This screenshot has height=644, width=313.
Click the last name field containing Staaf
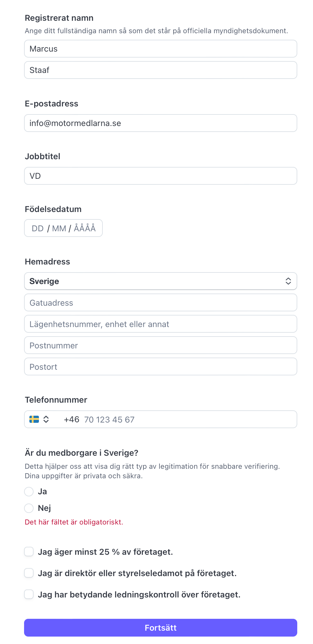(x=160, y=70)
